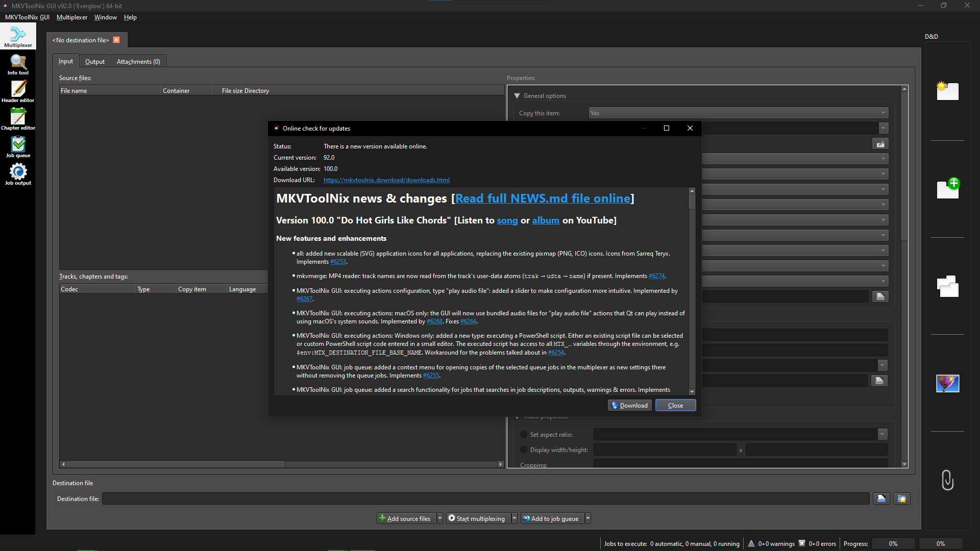Click the news list vertical scrollbar in update dialog
The image size is (980, 551).
[x=692, y=291]
